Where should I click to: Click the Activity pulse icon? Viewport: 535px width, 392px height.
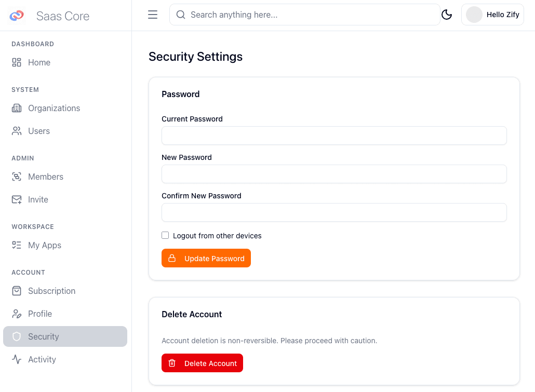[x=17, y=359]
